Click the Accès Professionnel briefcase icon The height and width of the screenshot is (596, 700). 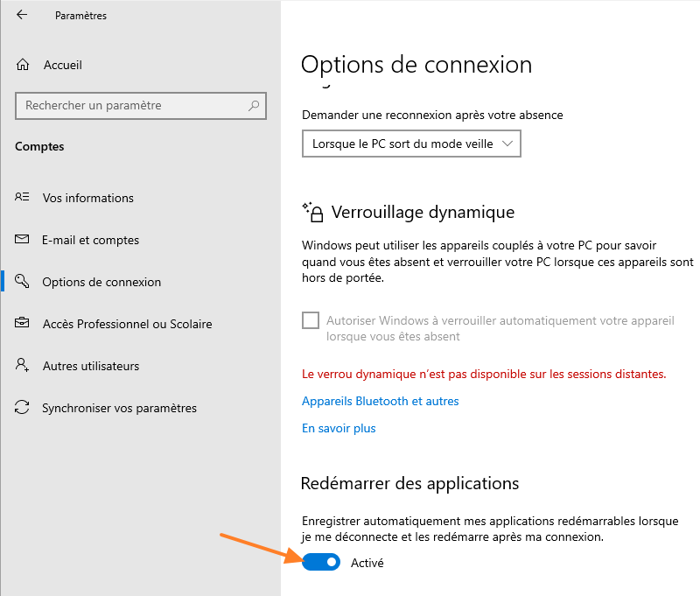[x=23, y=324]
